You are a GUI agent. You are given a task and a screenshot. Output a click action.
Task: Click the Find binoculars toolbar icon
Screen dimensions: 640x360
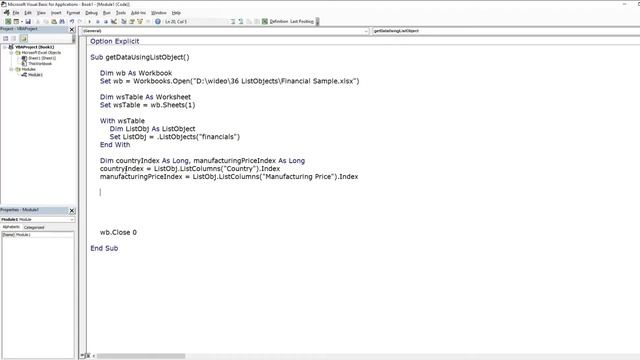[62, 21]
